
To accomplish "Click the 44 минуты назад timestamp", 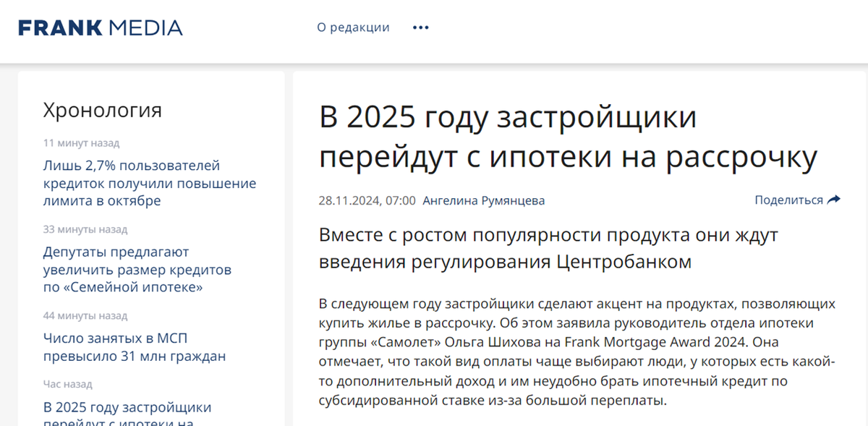I will (x=85, y=316).
